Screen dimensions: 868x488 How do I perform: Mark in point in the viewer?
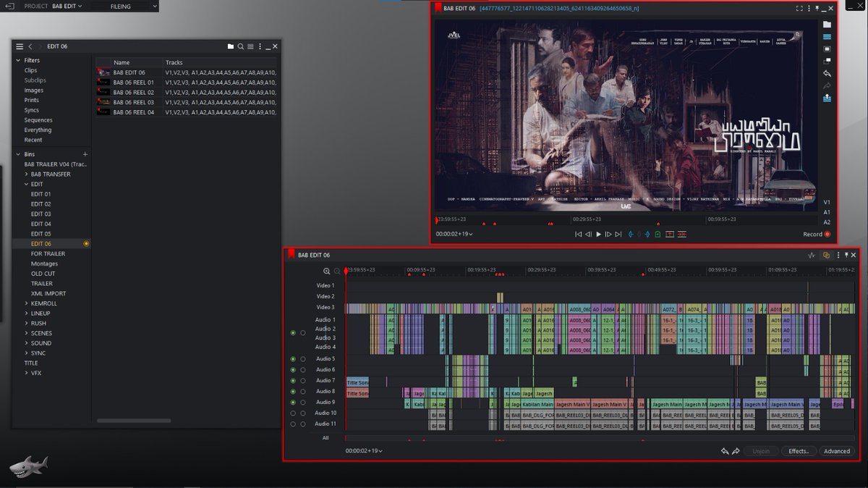pyautogui.click(x=631, y=234)
